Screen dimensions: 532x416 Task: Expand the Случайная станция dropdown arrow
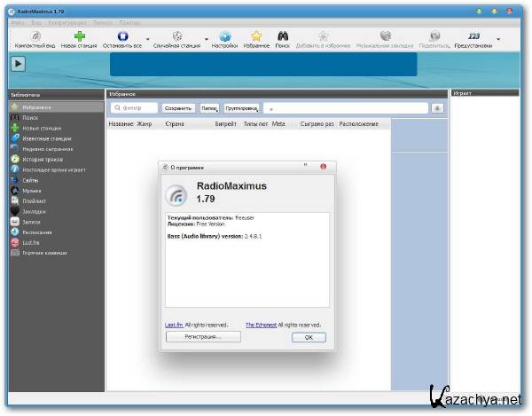207,40
